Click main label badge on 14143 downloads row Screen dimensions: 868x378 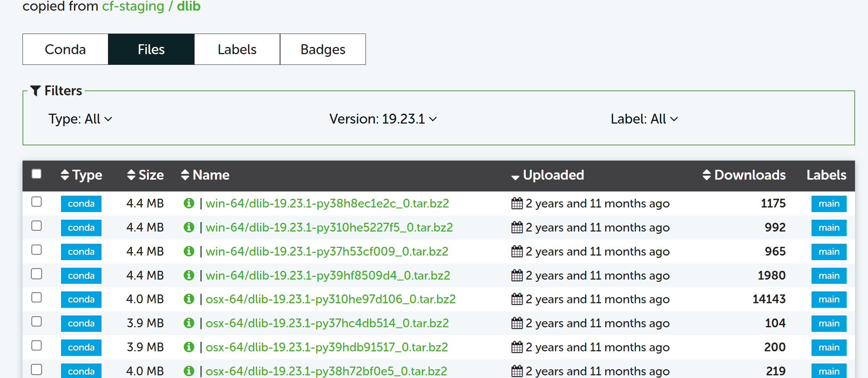click(x=829, y=299)
